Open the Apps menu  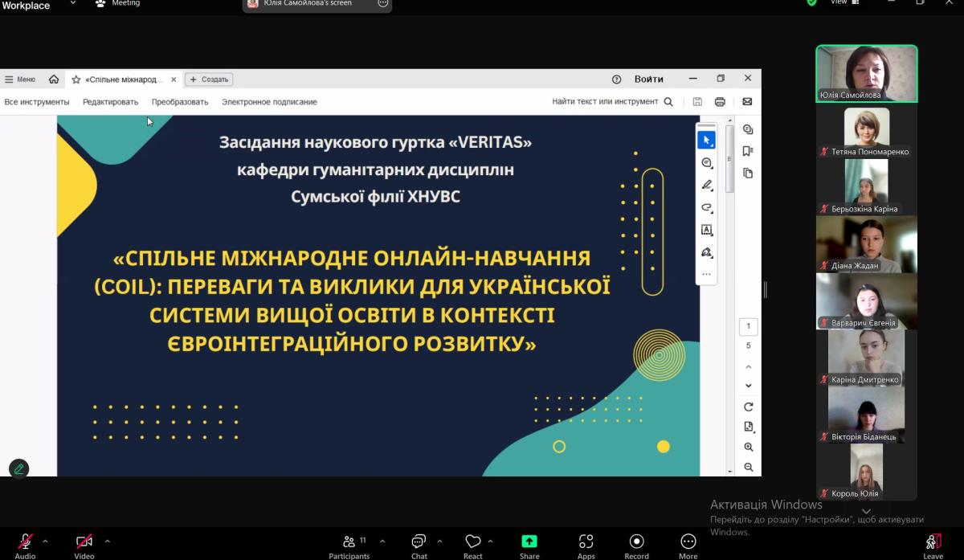tap(586, 542)
